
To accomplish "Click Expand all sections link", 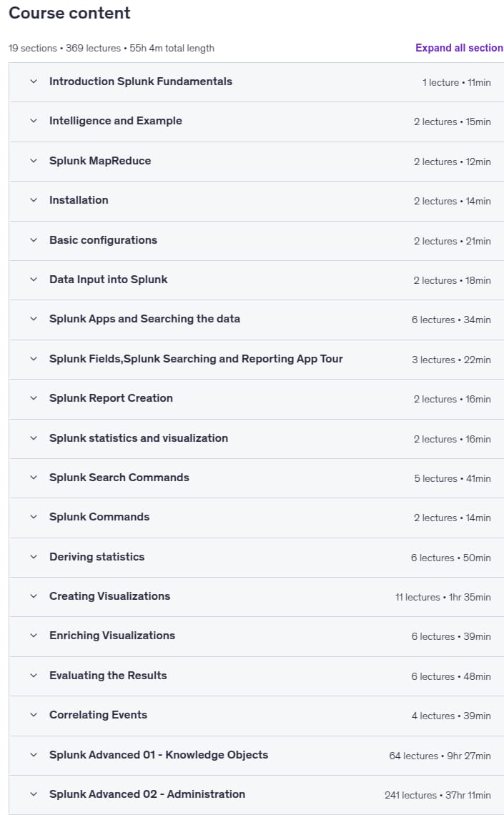I will click(459, 48).
